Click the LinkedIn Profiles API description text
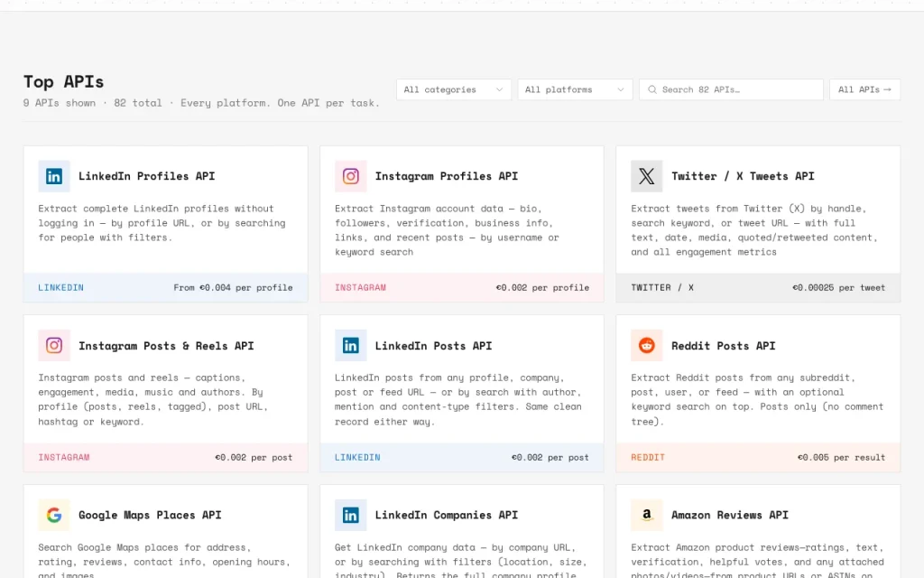Image resolution: width=924 pixels, height=578 pixels. coord(162,223)
